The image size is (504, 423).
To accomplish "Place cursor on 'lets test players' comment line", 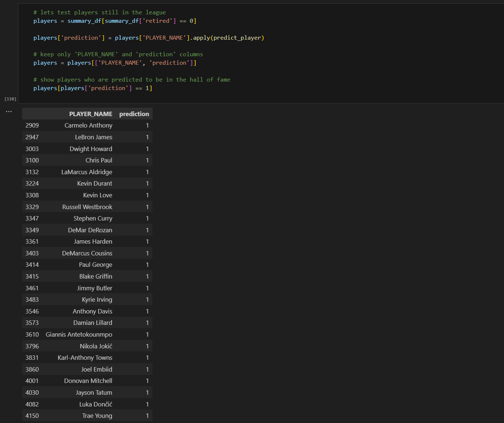I will 100,12.
